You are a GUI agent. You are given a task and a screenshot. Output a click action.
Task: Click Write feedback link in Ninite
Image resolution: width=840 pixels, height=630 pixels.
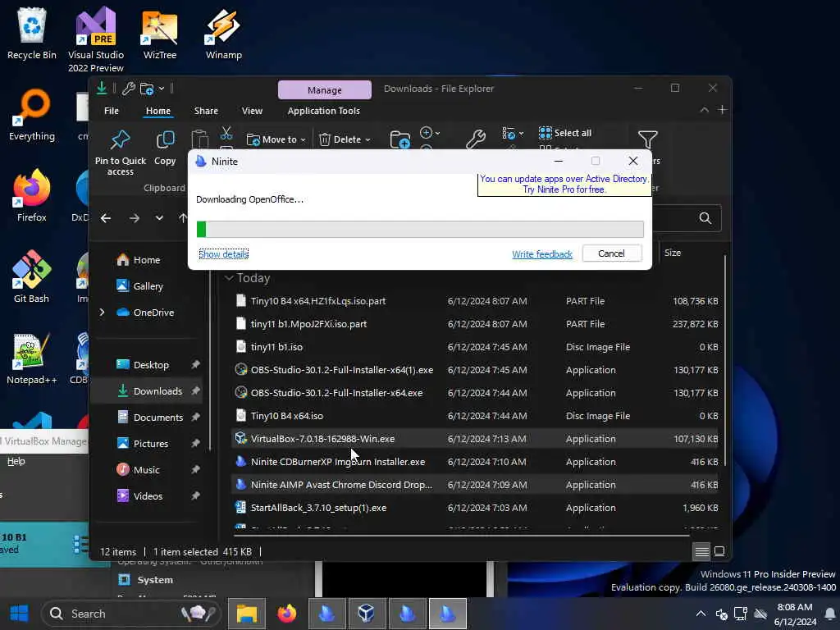tap(542, 254)
